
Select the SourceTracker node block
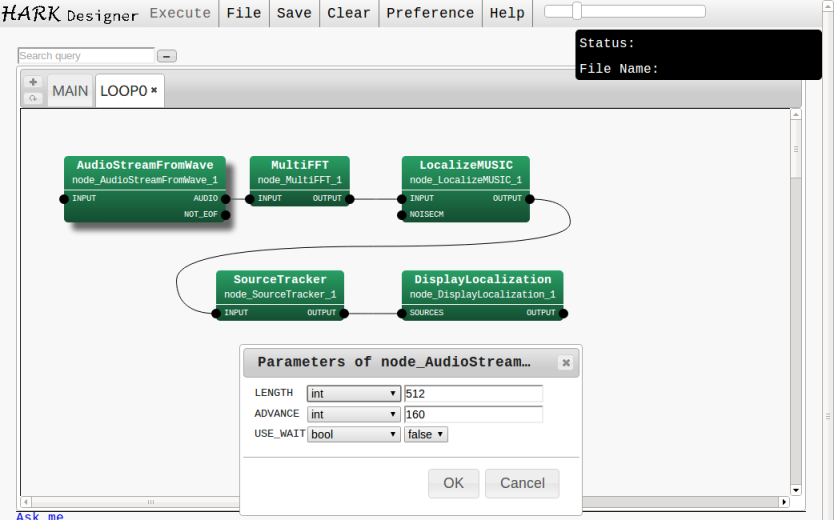click(280, 287)
